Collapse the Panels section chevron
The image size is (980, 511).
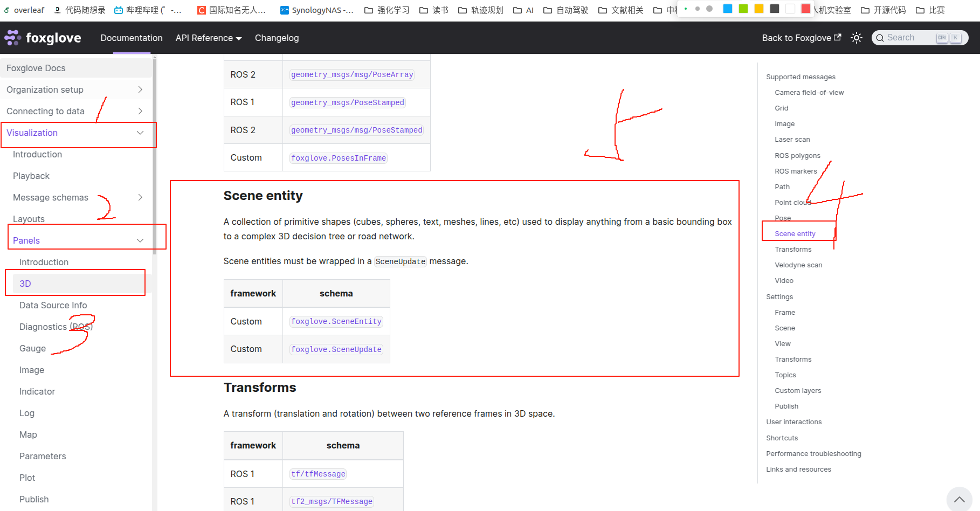coord(140,240)
